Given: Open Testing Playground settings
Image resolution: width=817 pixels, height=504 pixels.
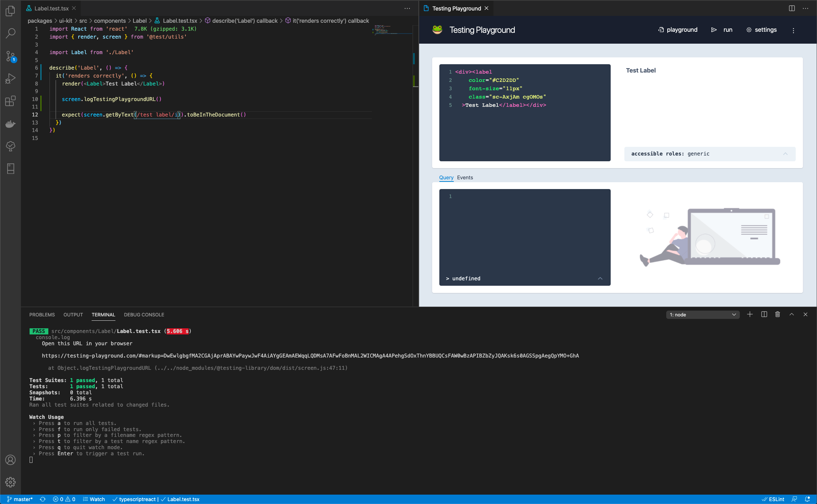Looking at the screenshot, I should click(x=761, y=30).
